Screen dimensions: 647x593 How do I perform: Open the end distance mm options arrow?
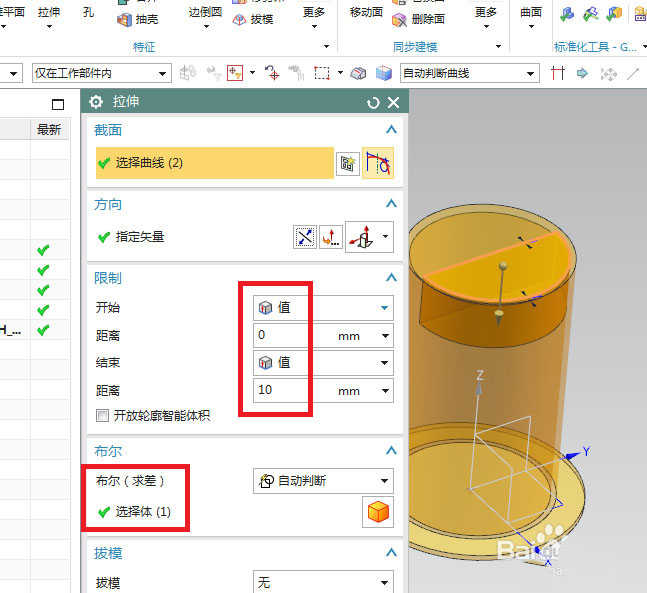[385, 391]
